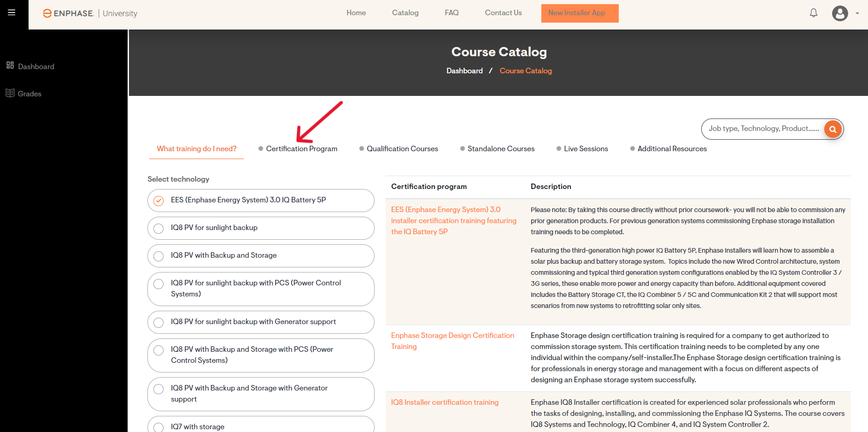Open Dashboard from the sidebar
Screen dimensions: 868x432
click(x=30, y=66)
